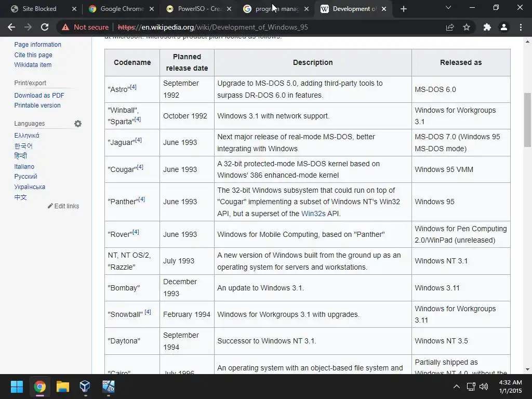
Task: Close the Google Chrome tab
Action: pos(152,9)
